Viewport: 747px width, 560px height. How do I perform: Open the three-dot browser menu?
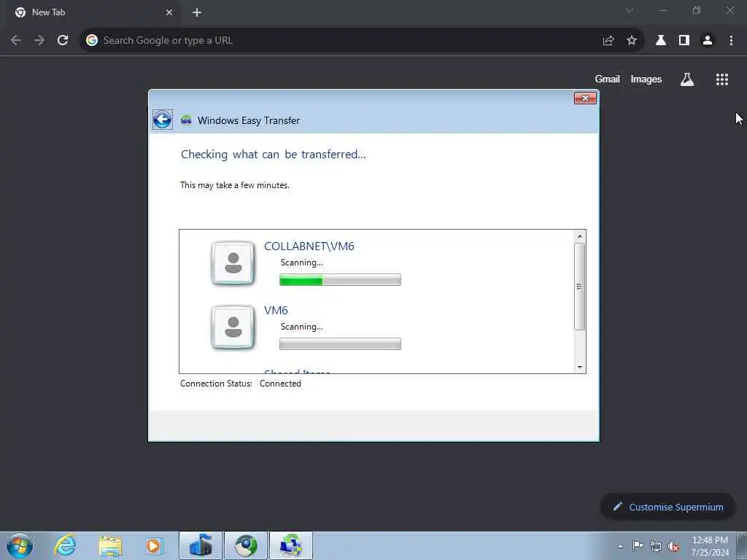click(731, 41)
